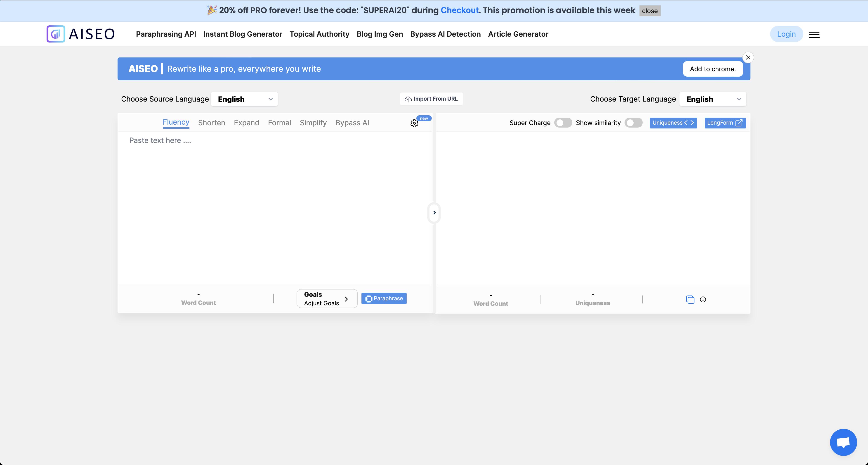Screen dimensions: 868x465
Task: Open the chat support bubble
Action: coord(843,442)
